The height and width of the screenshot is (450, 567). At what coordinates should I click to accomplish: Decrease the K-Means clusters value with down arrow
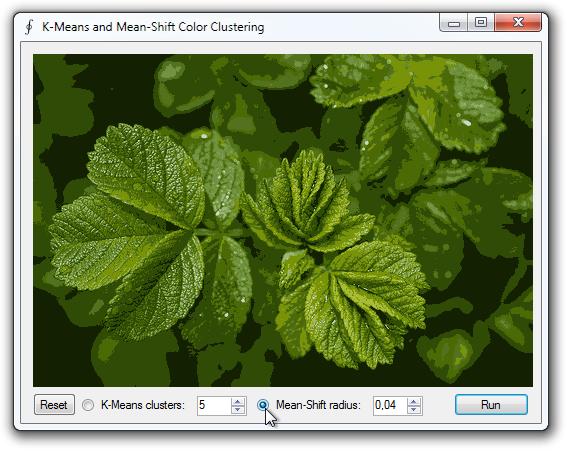[238, 410]
